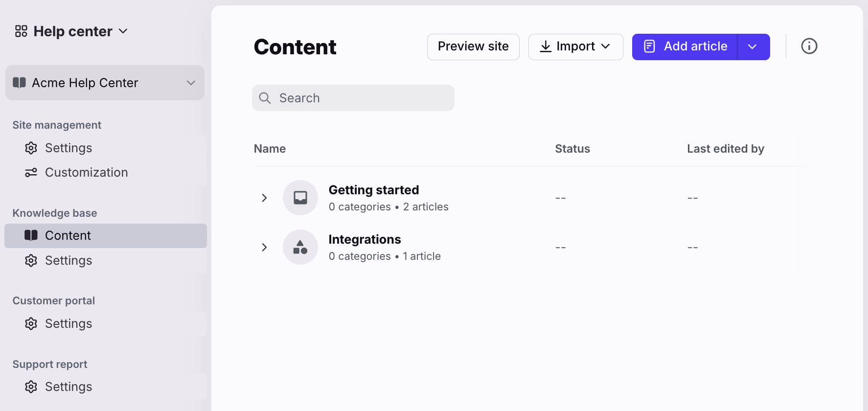Expand the Getting started collection
Screen dimensions: 868x411
point(264,198)
